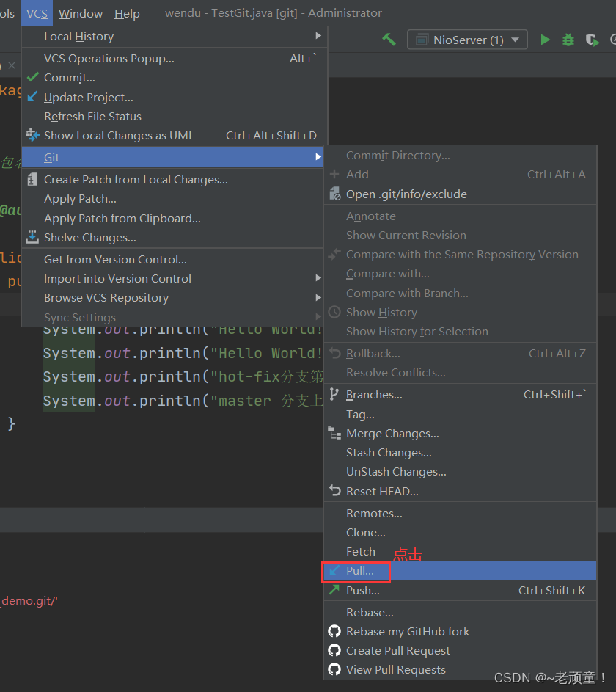Click the green Build hammer icon
The width and height of the screenshot is (616, 692).
tap(389, 40)
